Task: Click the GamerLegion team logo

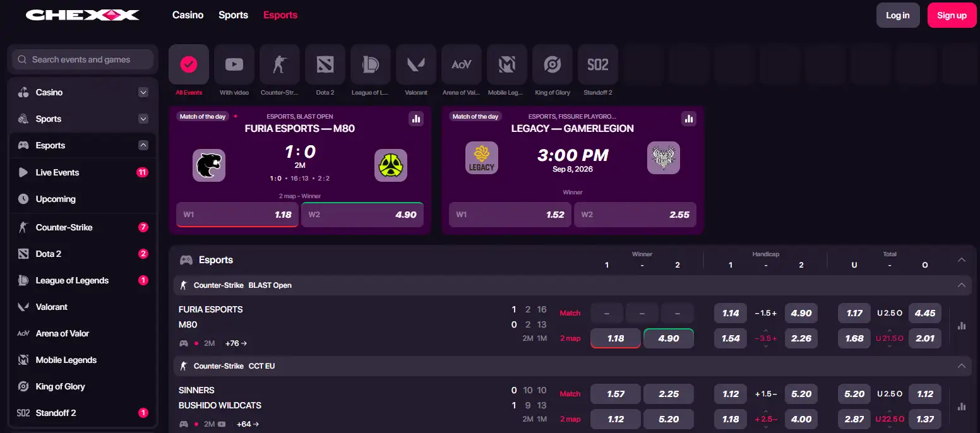Action: point(664,158)
